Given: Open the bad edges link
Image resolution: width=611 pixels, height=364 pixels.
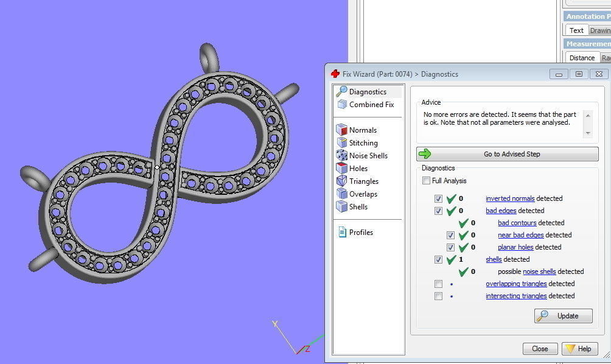Looking at the screenshot, I should coord(501,211).
